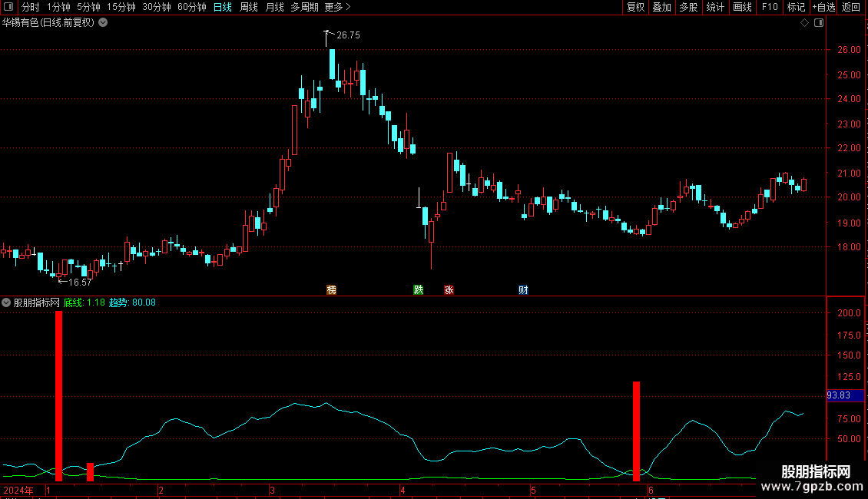Select the 30分钟 period
This screenshot has height=499, width=868.
[157, 7]
